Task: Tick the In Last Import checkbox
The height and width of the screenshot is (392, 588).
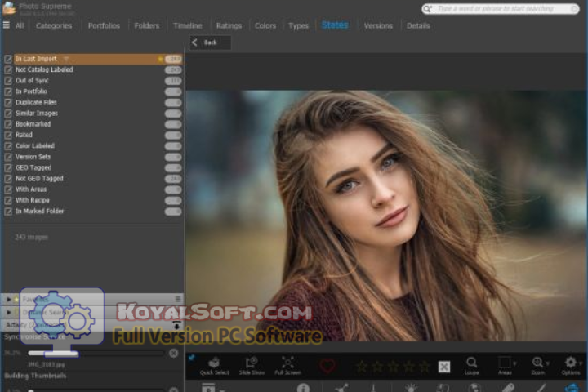Action: pyautogui.click(x=8, y=59)
